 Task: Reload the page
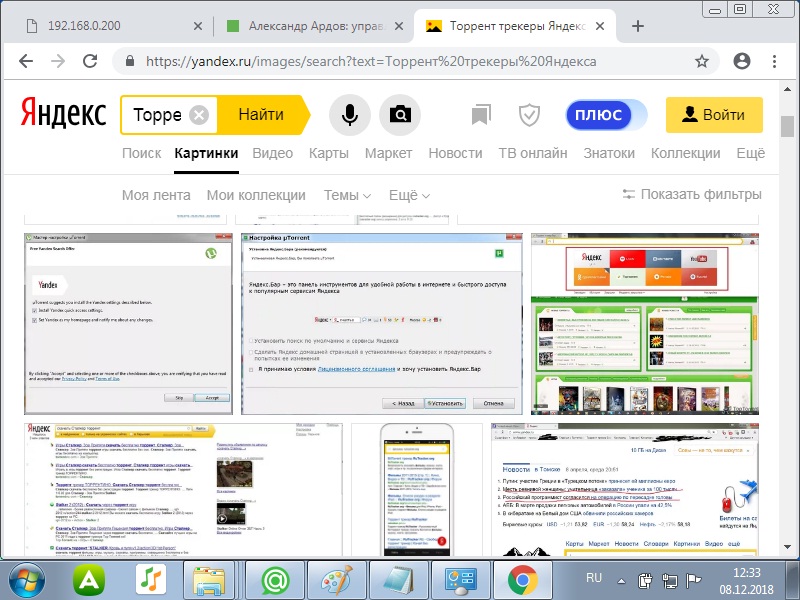point(90,61)
